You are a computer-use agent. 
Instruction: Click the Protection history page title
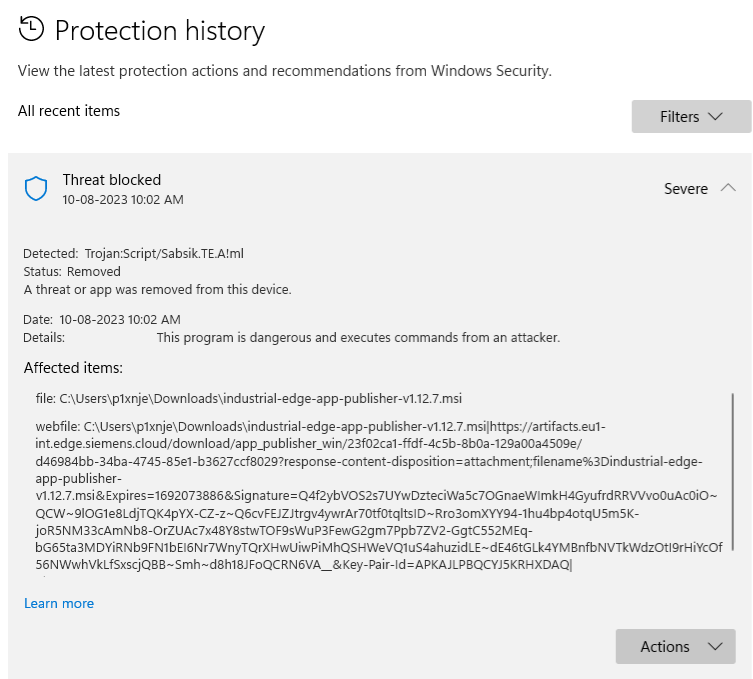[160, 31]
